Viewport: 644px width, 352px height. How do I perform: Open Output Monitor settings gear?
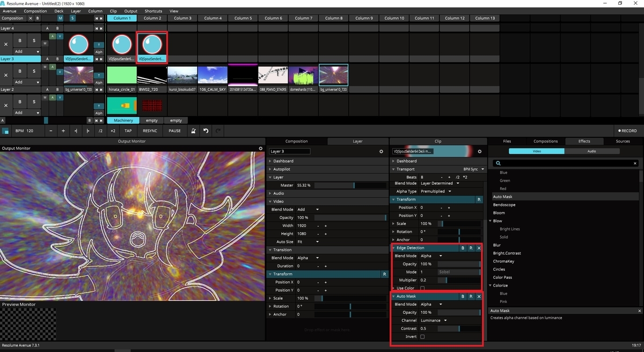261,148
